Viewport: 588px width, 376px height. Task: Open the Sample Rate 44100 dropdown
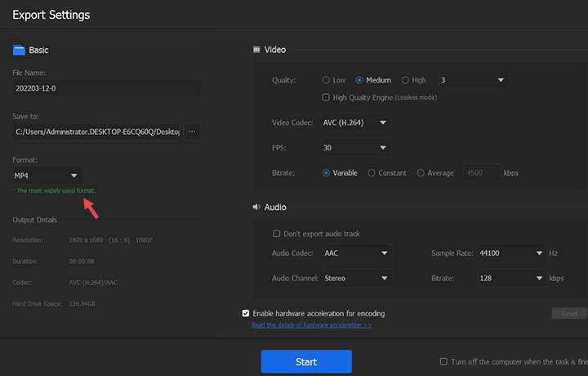point(511,253)
